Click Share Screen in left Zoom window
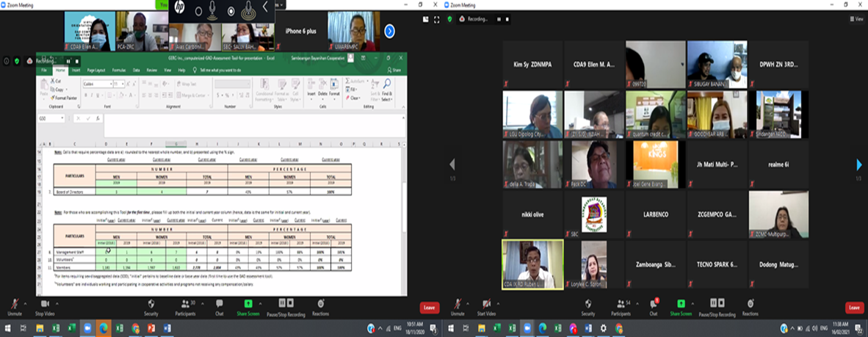Image resolution: width=868 pixels, height=337 pixels. [x=248, y=307]
